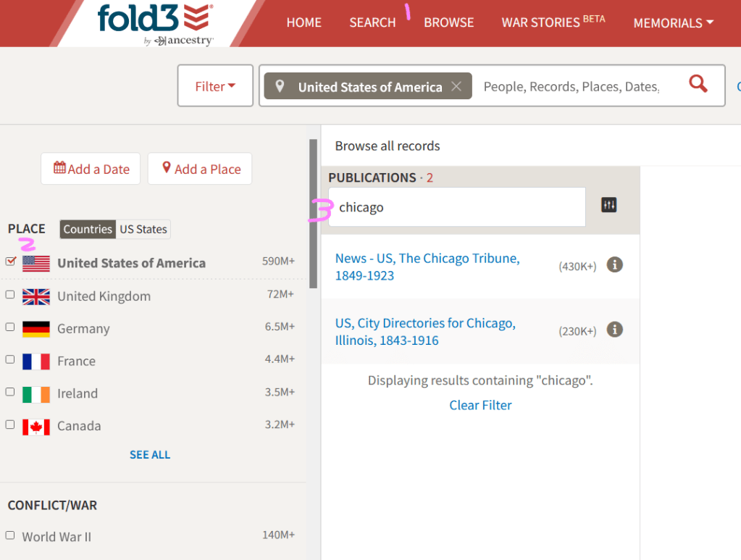Viewport: 741px width, 560px height.
Task: Show info for Chicago Tribune publication
Action: point(614,265)
